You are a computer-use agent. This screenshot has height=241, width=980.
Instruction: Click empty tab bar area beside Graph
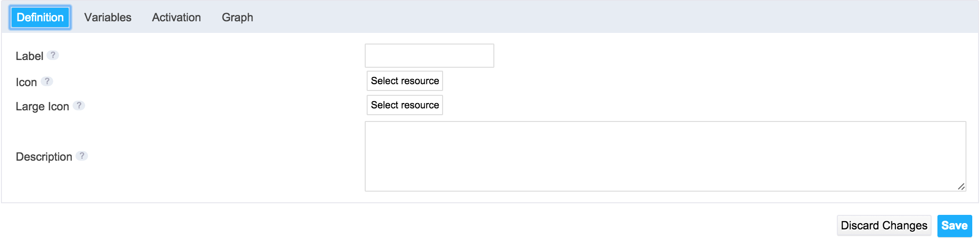click(614, 17)
